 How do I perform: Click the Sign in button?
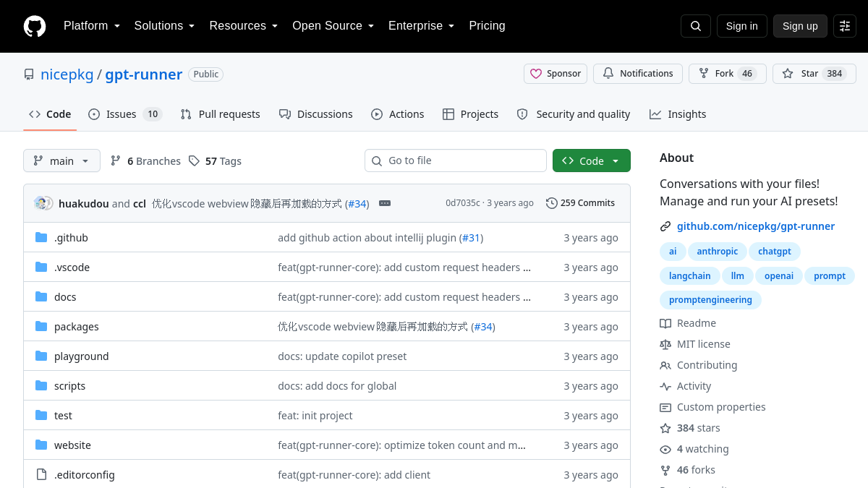[x=742, y=26]
